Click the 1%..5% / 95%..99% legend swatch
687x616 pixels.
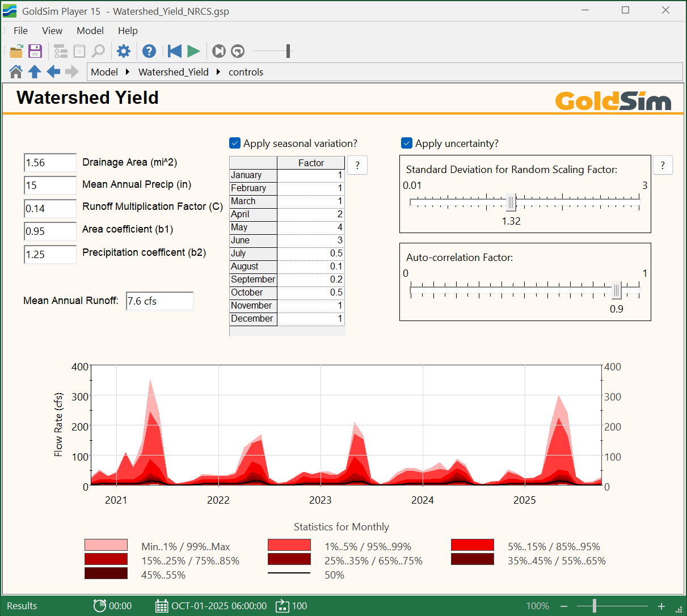click(x=289, y=545)
